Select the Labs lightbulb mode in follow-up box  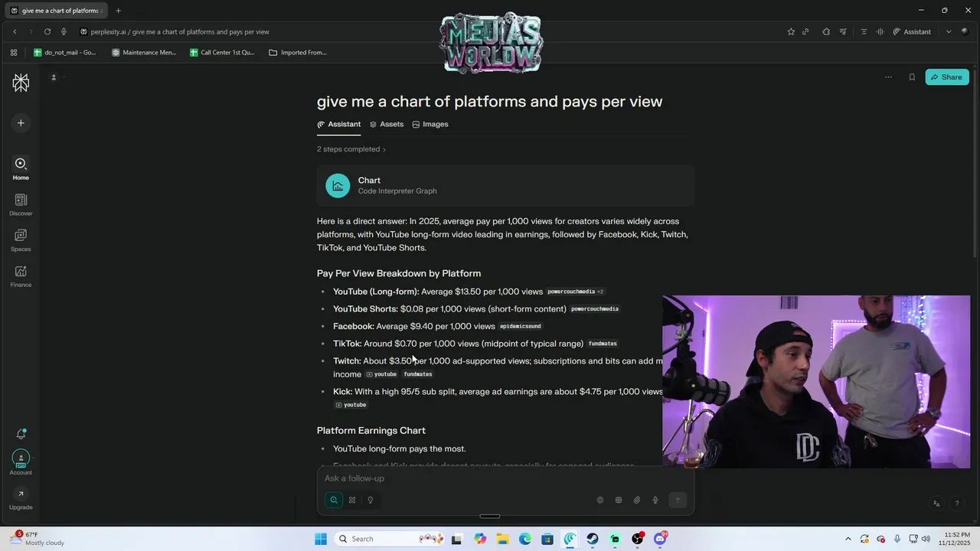[x=371, y=500]
